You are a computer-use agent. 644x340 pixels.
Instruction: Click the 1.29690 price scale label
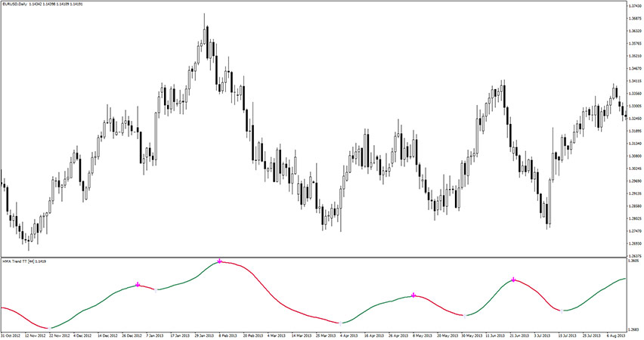click(636, 181)
